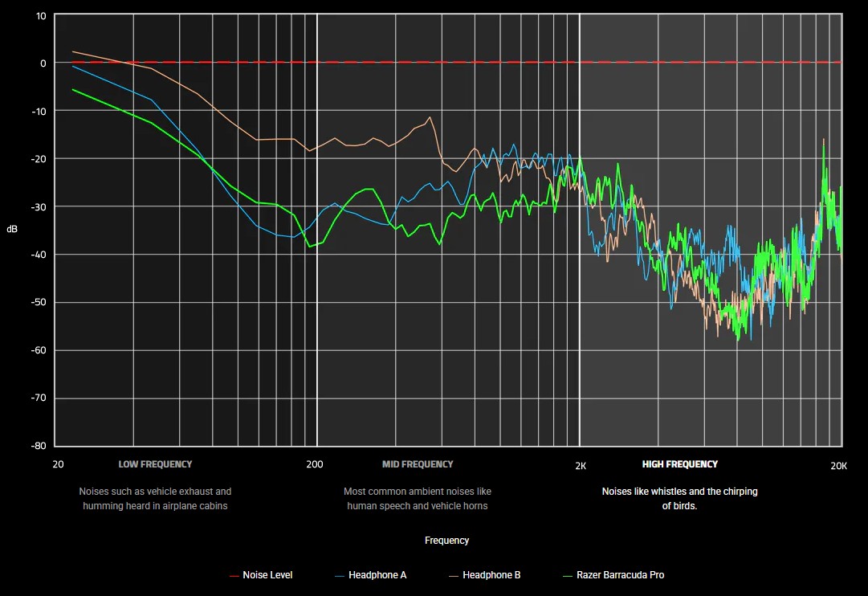Image resolution: width=868 pixels, height=596 pixels.
Task: Click the red line marker beside Noise Level
Action: pyautogui.click(x=234, y=575)
